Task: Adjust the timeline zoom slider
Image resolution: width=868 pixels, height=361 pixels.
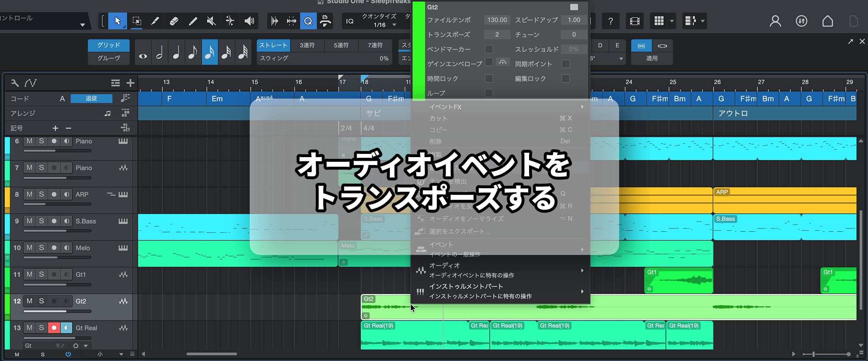Action: [813, 354]
